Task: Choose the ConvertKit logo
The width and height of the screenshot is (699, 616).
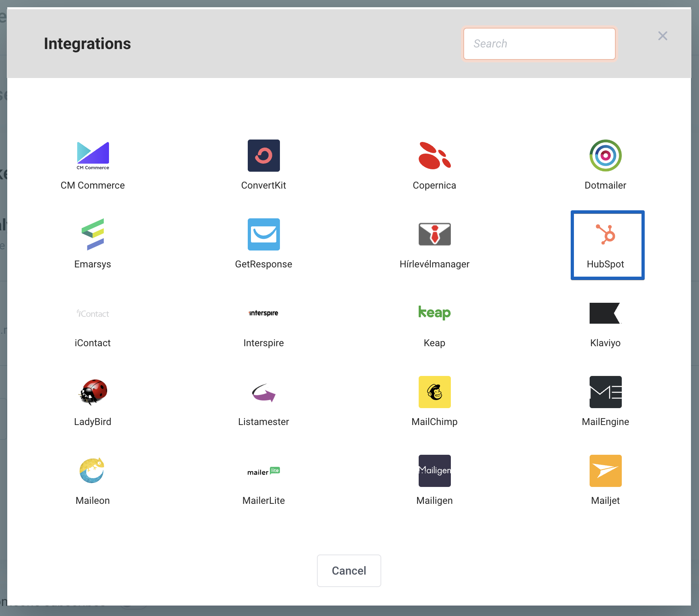Action: click(x=264, y=156)
